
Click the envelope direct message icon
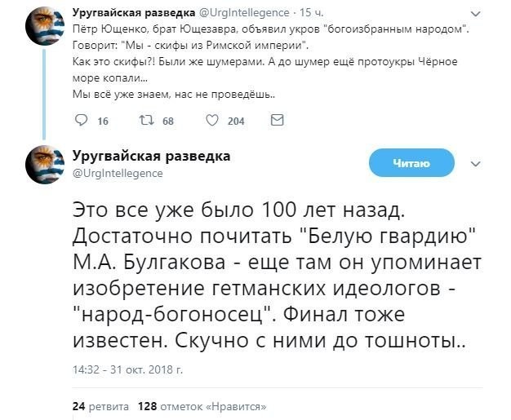(277, 121)
